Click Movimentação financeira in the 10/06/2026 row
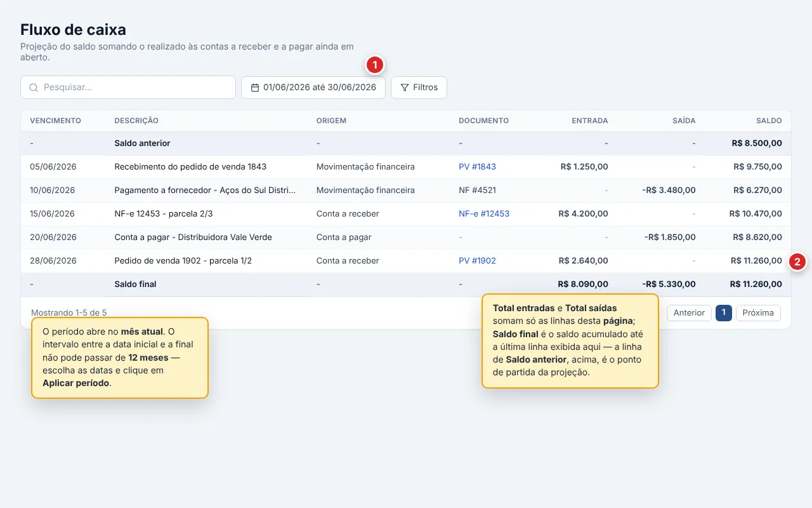The height and width of the screenshot is (508, 812). (x=365, y=190)
